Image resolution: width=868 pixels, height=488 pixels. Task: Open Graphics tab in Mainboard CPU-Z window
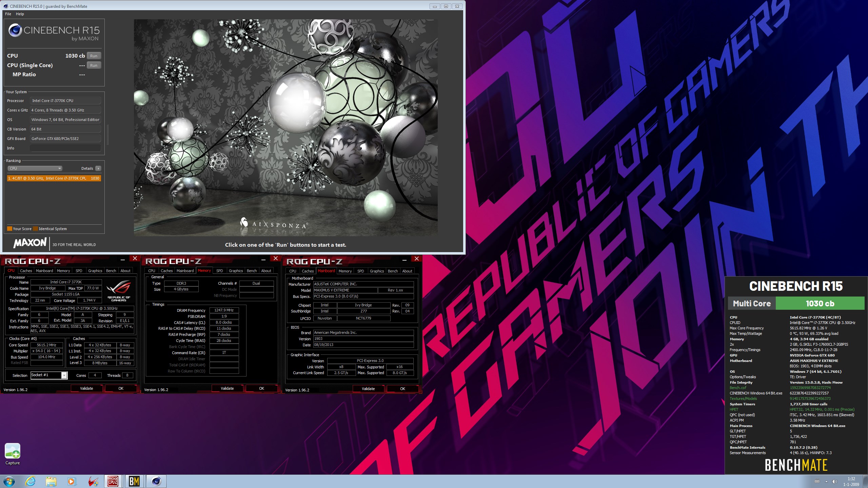377,271
